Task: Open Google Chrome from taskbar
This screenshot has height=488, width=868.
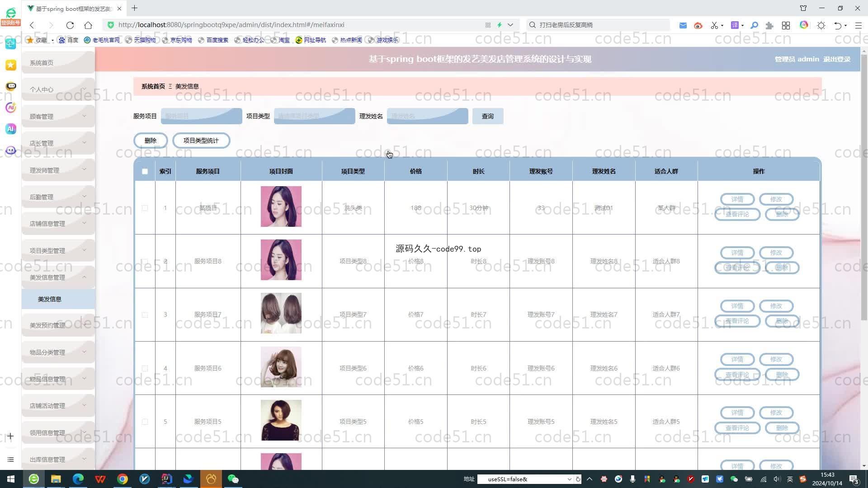Action: click(x=123, y=479)
